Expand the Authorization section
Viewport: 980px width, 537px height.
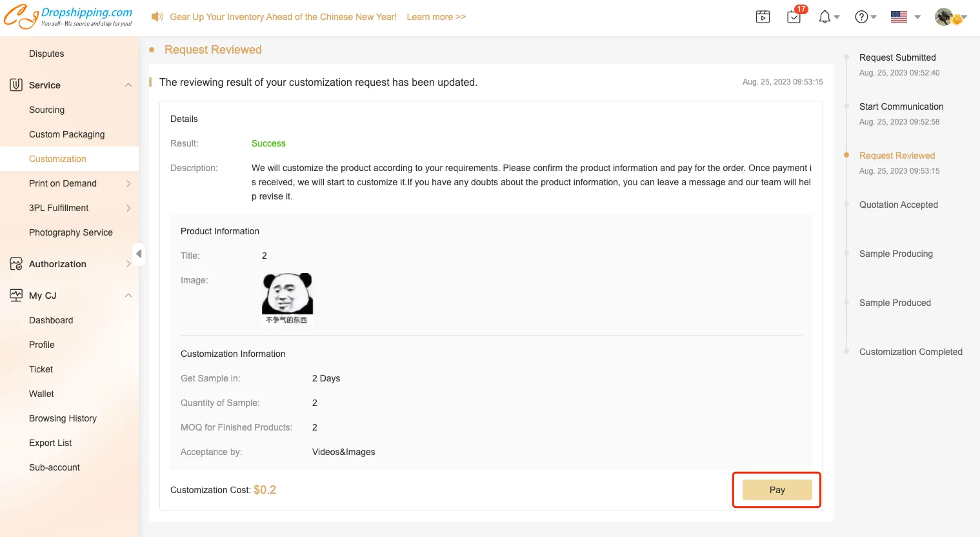tap(128, 264)
